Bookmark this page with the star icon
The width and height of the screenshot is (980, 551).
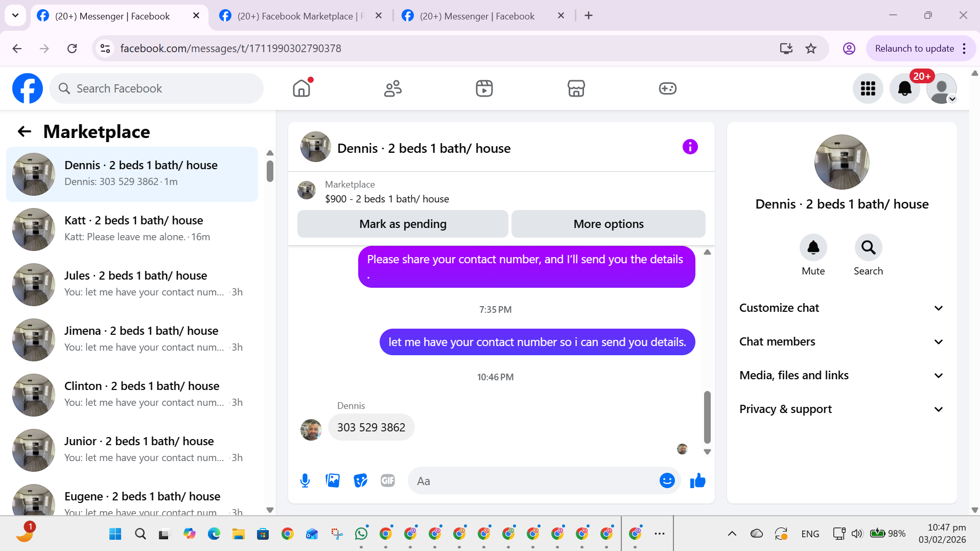[811, 49]
